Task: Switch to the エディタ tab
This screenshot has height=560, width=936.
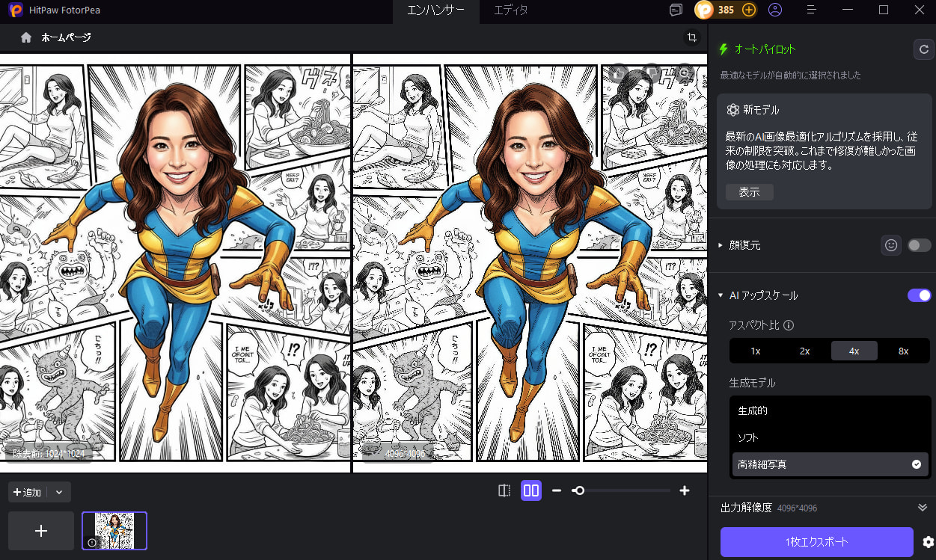Action: pyautogui.click(x=511, y=10)
